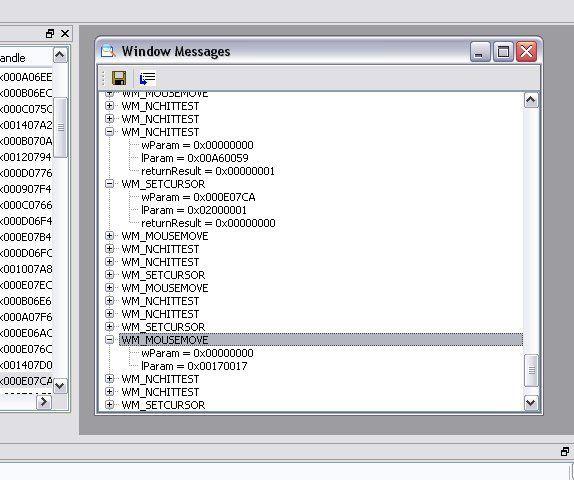Click restore icon on bottom panel
This screenshot has height=480, width=574.
point(565,451)
